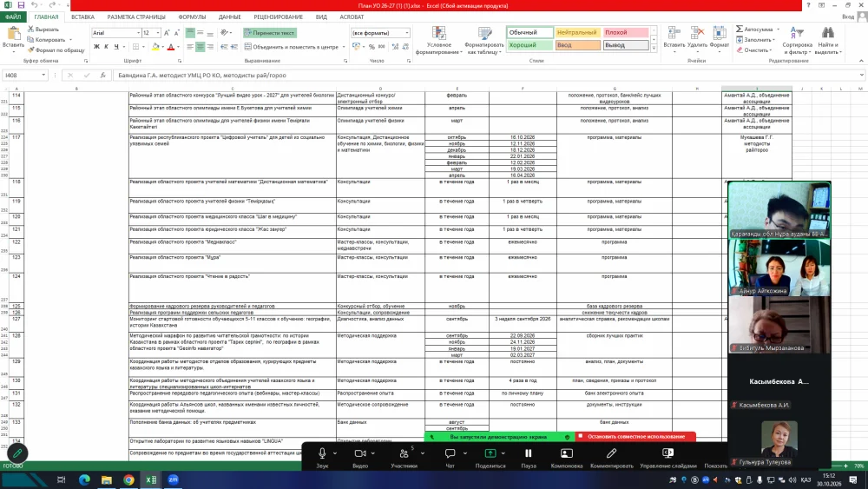Screen dimensions: 868x489
Task: Toggle align text right
Action: 210,47
